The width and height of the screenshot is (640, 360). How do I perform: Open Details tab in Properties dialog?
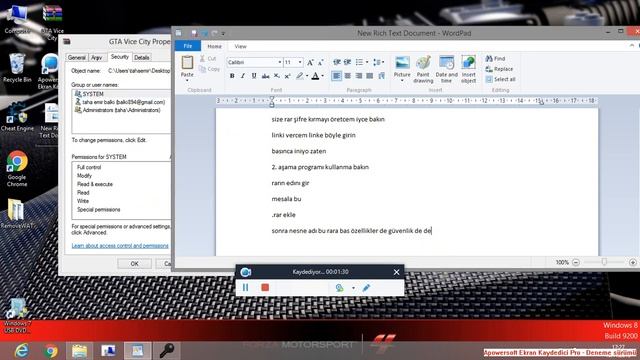tap(142, 58)
